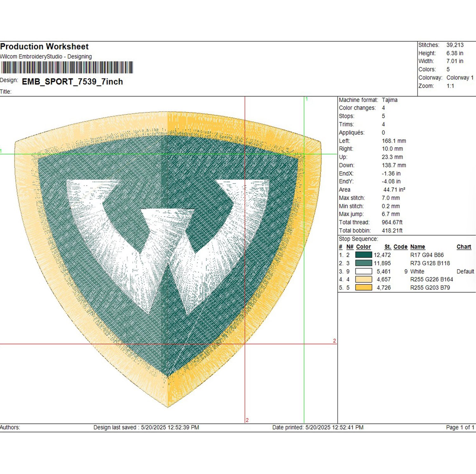This screenshot has width=476, height=474.
Task: Click the EndY value '-4.08 in'
Action: pos(391,181)
